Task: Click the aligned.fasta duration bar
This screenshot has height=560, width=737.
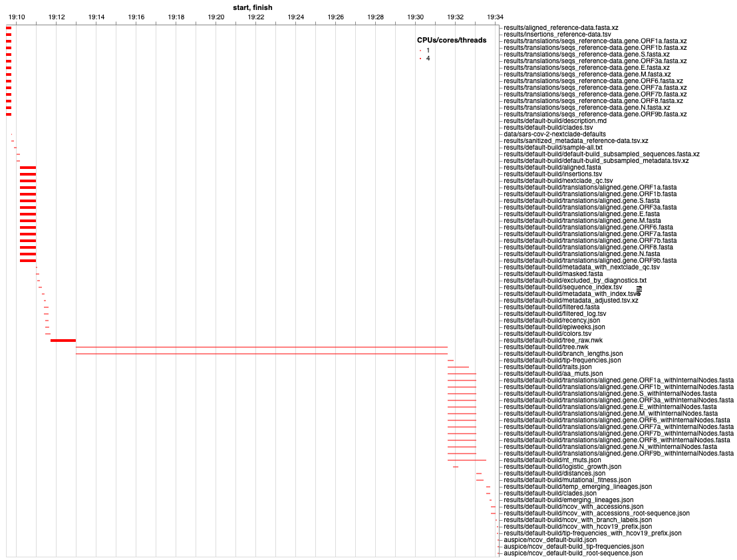Action: (28, 167)
